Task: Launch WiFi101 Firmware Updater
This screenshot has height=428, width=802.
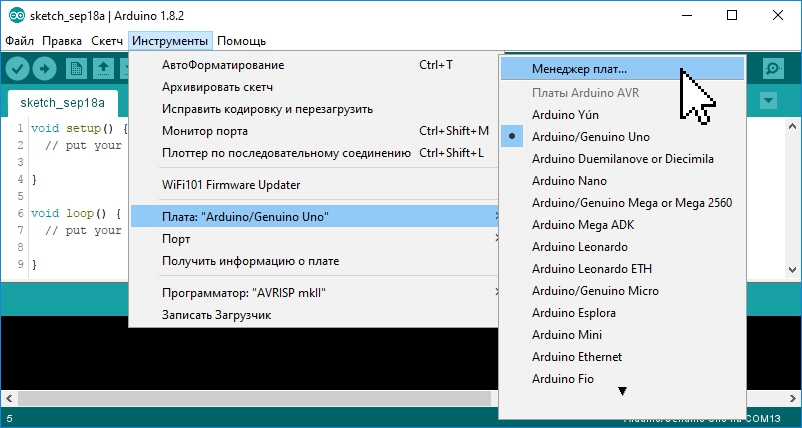Action: [314, 185]
